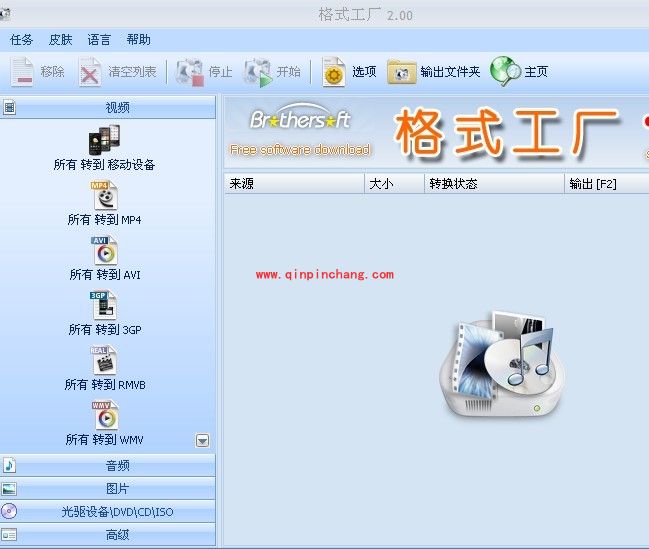Screen dimensions: 649x549
Task: Click the disc icon on DVD\CD\ISO header
Action: point(9,511)
